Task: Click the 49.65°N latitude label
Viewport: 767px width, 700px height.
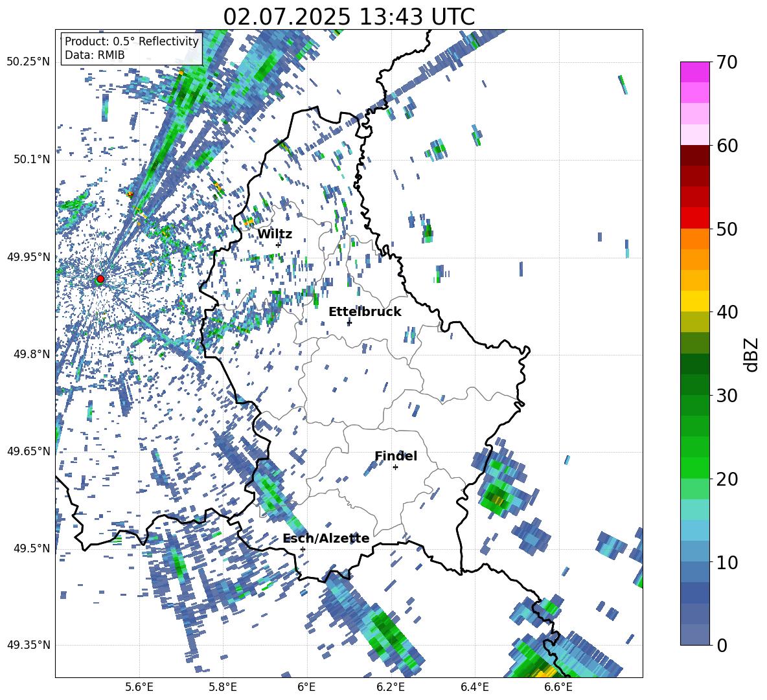Action: click(x=29, y=451)
